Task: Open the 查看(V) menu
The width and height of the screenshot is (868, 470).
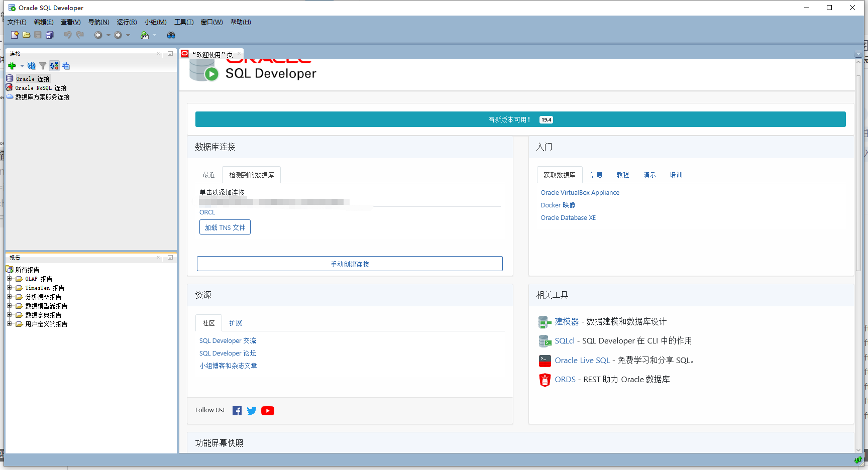Action: point(70,22)
